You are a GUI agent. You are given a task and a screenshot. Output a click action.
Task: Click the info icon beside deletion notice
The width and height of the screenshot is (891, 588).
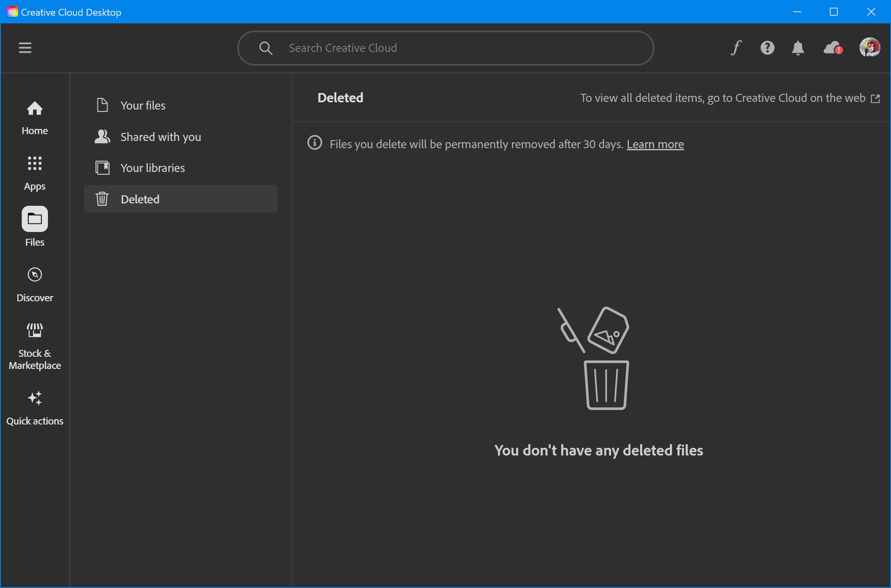pos(315,143)
